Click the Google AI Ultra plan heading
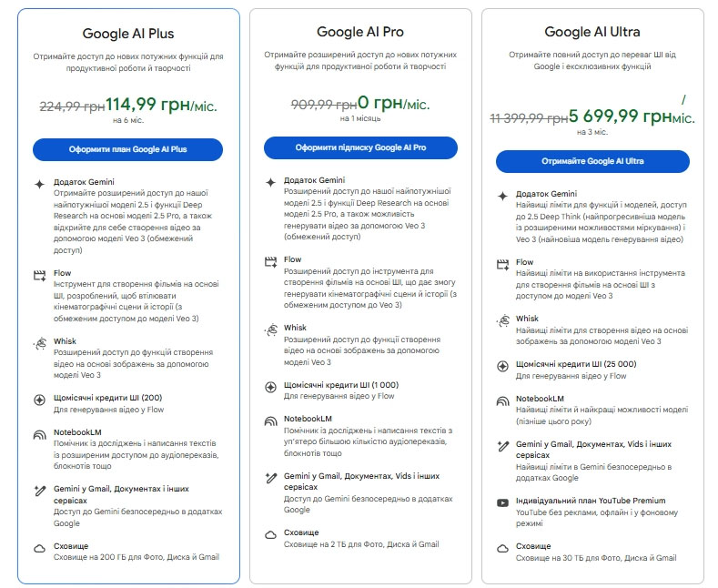718x588 pixels. (x=592, y=33)
